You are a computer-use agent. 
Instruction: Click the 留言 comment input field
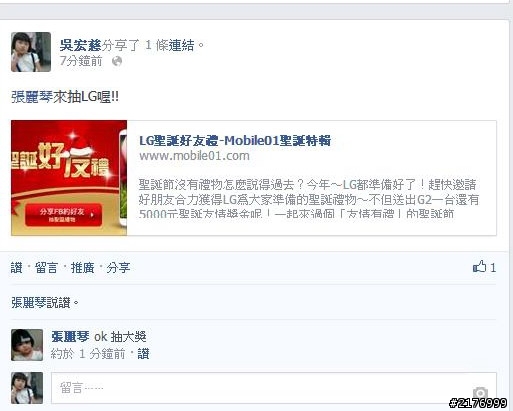point(274,388)
